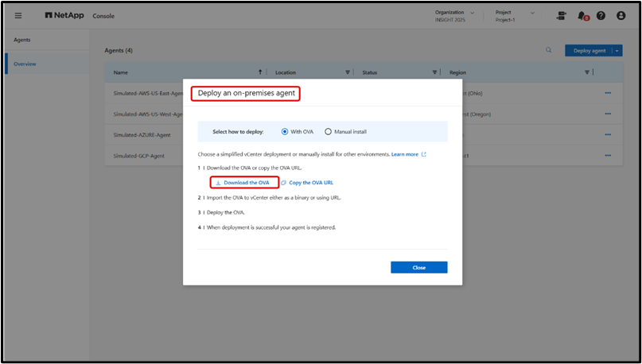
Task: Open the notifications bell
Action: click(x=582, y=16)
